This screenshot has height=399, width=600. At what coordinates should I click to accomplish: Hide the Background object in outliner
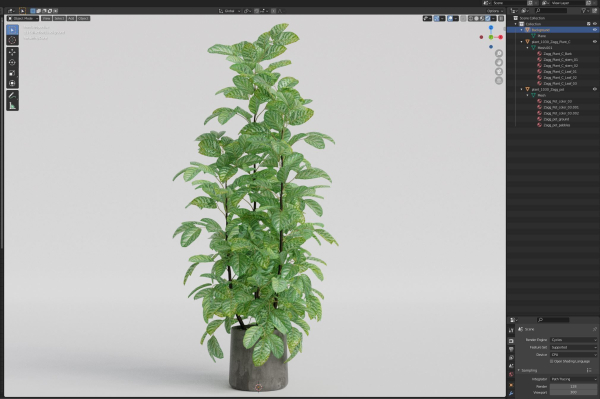[595, 29]
